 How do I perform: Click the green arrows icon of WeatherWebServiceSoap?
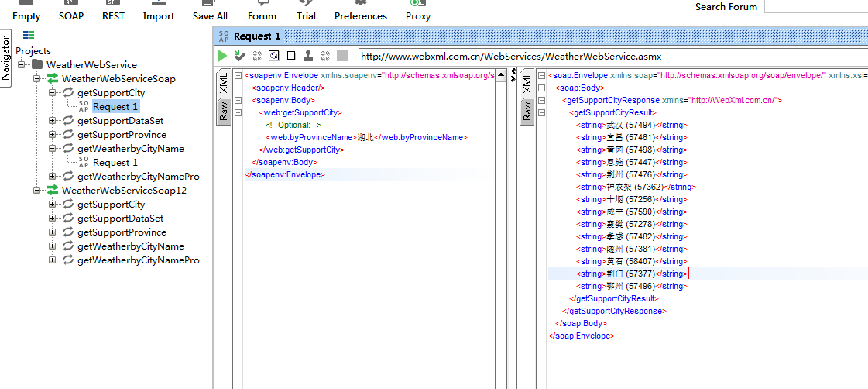tap(53, 79)
